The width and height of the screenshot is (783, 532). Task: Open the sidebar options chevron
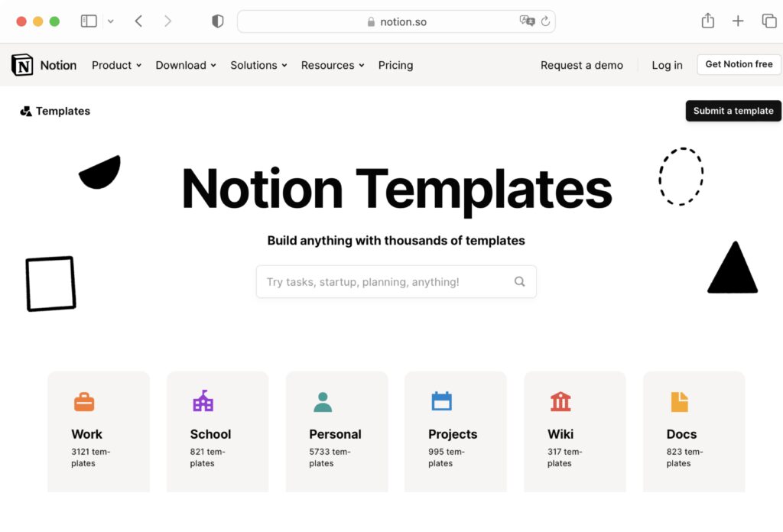[110, 21]
